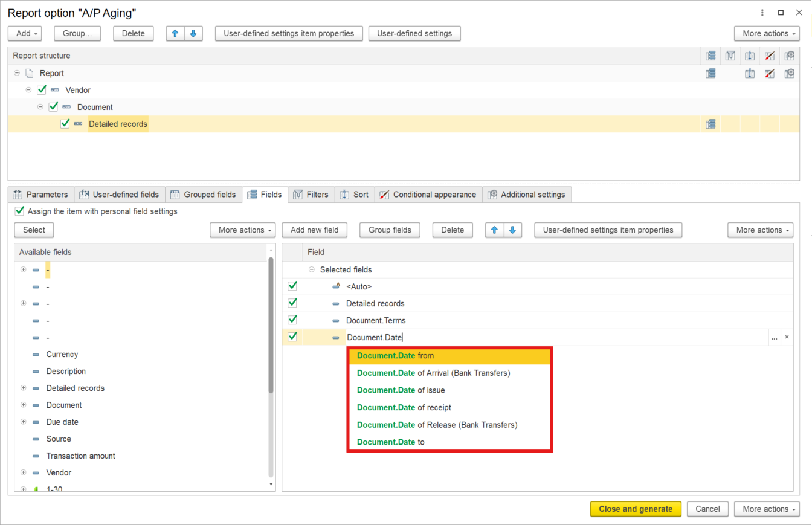Collapse the Report node in structure tree

click(17, 73)
